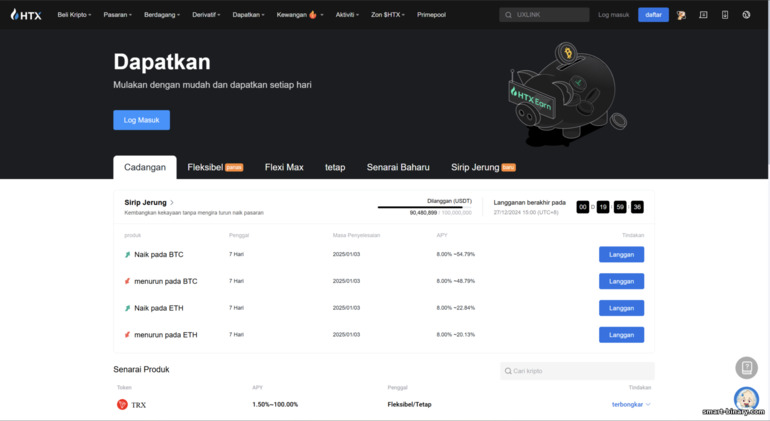This screenshot has height=421, width=770.
Task: Click the blue Log Masuk button
Action: [141, 120]
